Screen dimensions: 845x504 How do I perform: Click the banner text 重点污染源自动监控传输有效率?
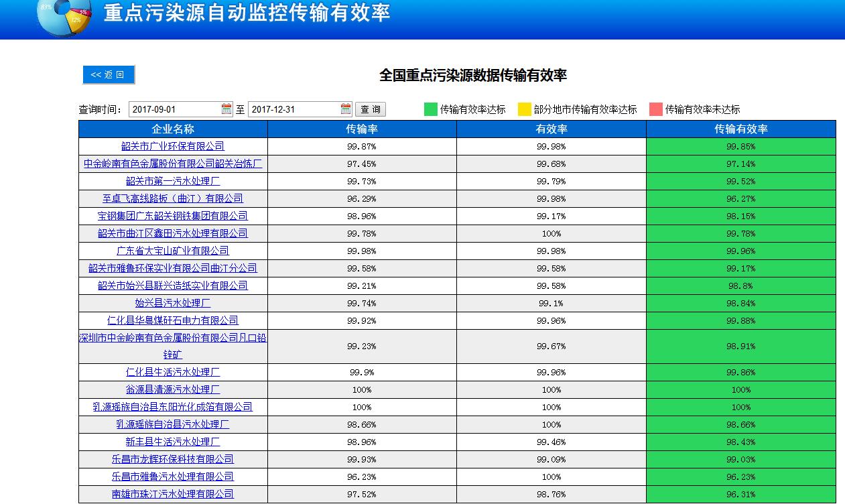[247, 13]
